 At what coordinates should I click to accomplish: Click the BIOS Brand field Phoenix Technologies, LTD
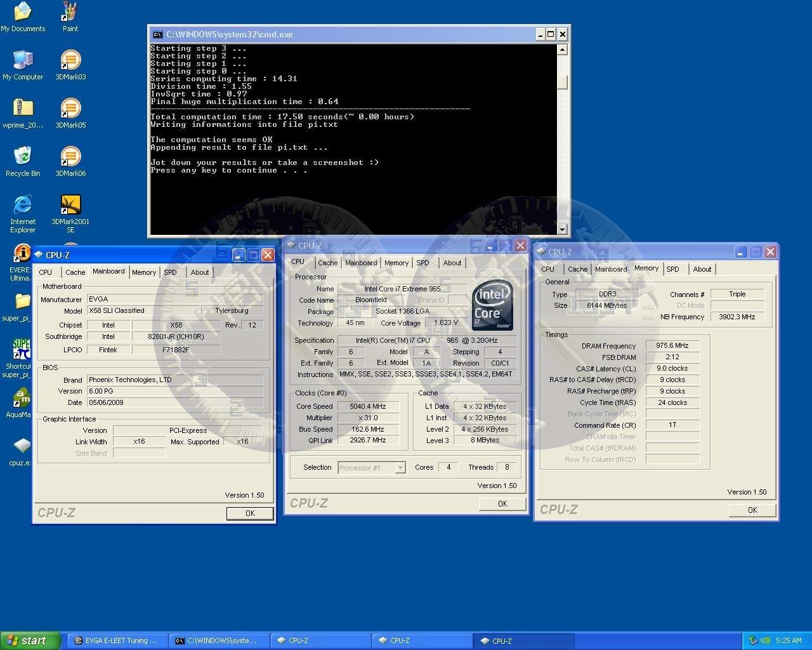point(174,380)
